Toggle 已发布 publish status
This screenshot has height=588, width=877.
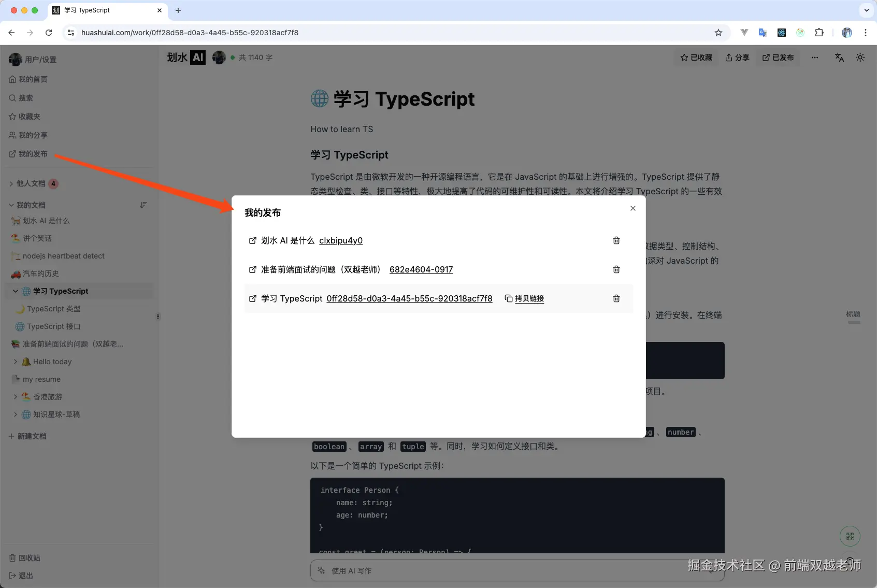click(x=778, y=58)
